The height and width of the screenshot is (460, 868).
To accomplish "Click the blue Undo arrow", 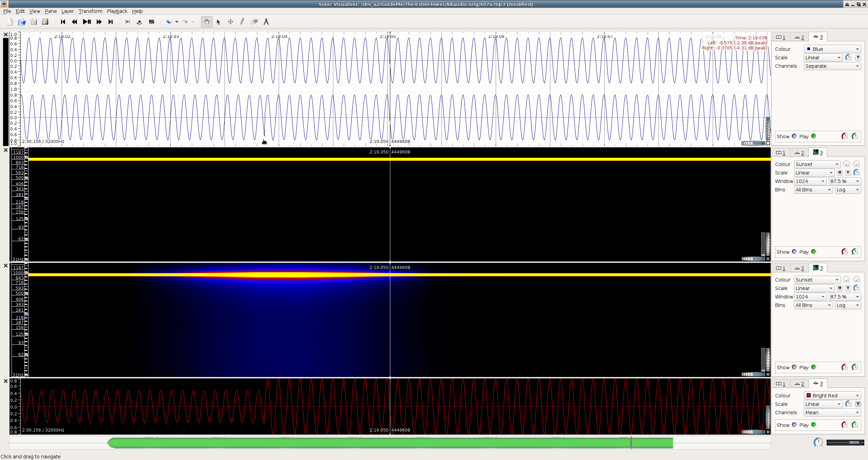I will [169, 22].
